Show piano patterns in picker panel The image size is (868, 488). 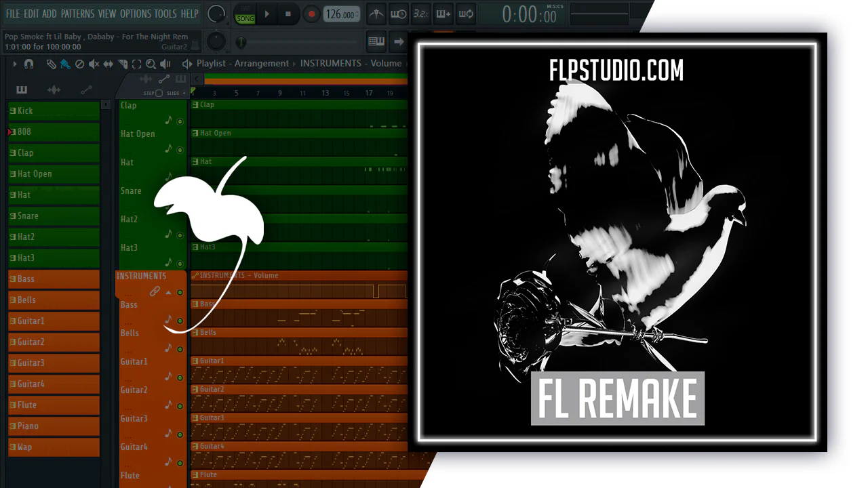(x=22, y=89)
